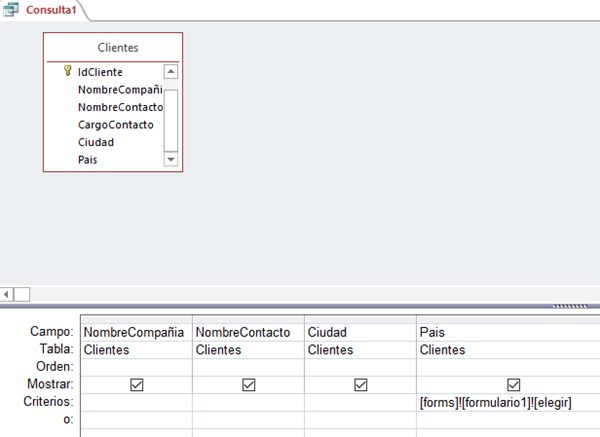Click the Ciudad field in Clientes list

[x=96, y=142]
